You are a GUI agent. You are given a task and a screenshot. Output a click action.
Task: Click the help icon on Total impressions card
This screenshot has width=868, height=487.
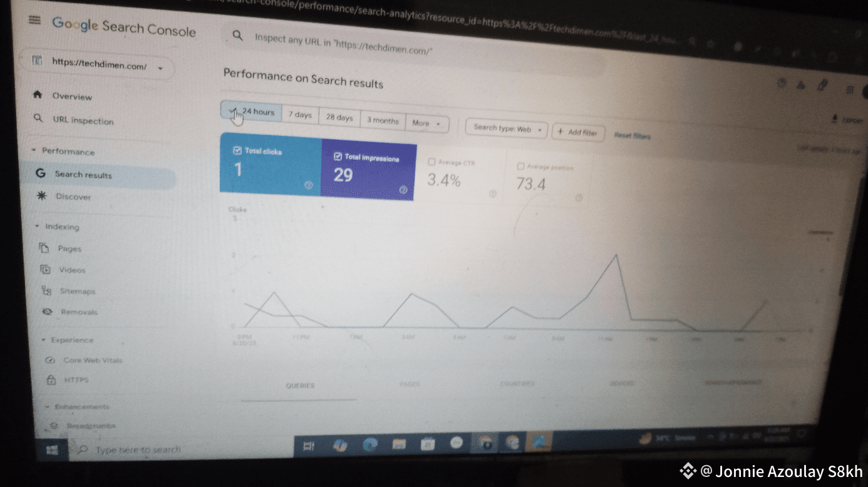coord(403,189)
